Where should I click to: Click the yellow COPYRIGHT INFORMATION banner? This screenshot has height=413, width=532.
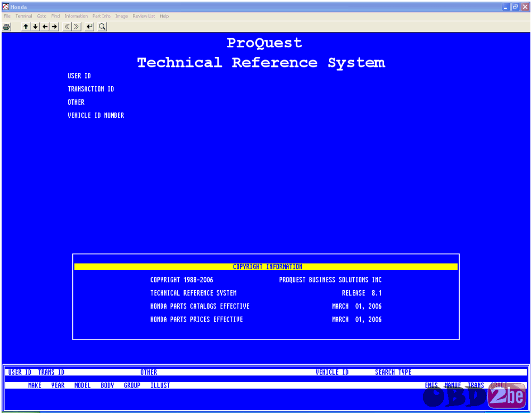pyautogui.click(x=266, y=266)
